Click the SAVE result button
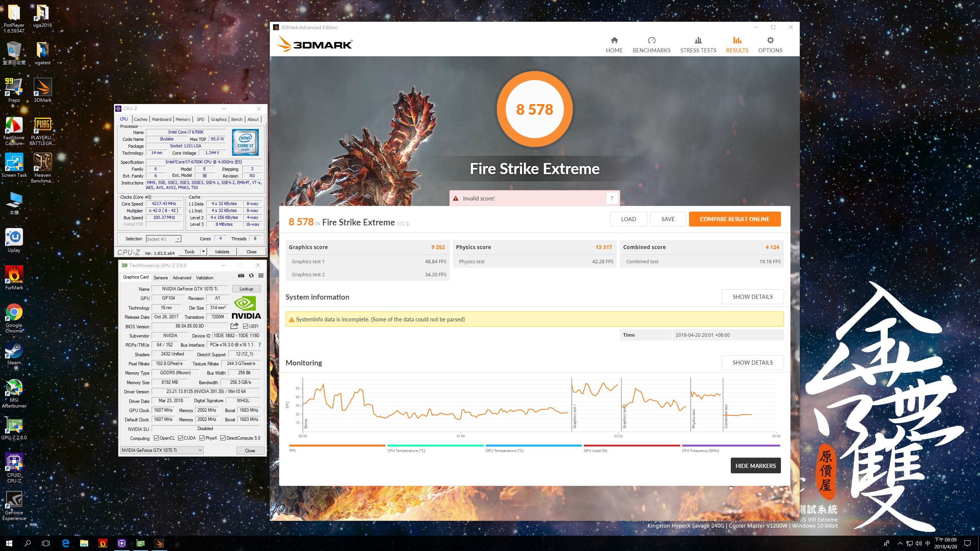 (x=668, y=219)
